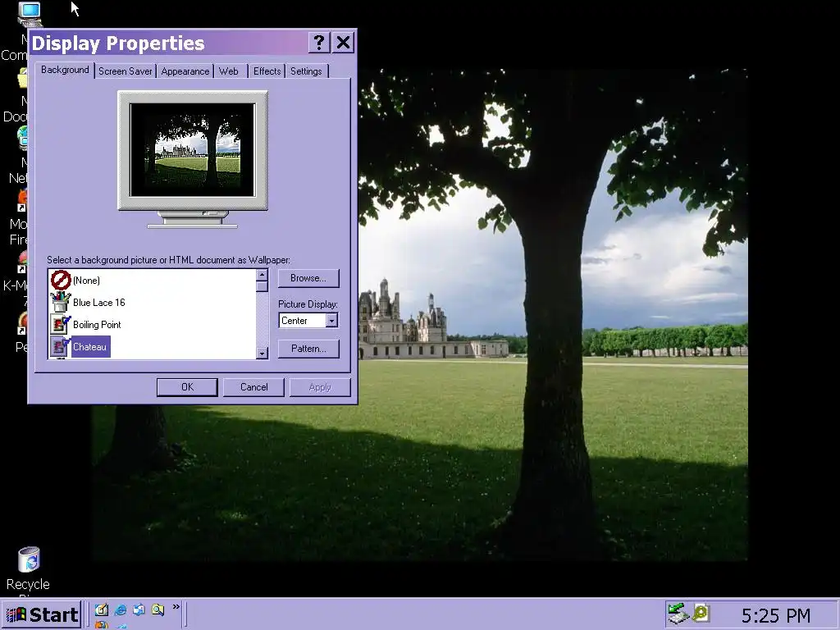Select Boiling Point wallpaper
The height and width of the screenshot is (630, 840).
tap(97, 325)
